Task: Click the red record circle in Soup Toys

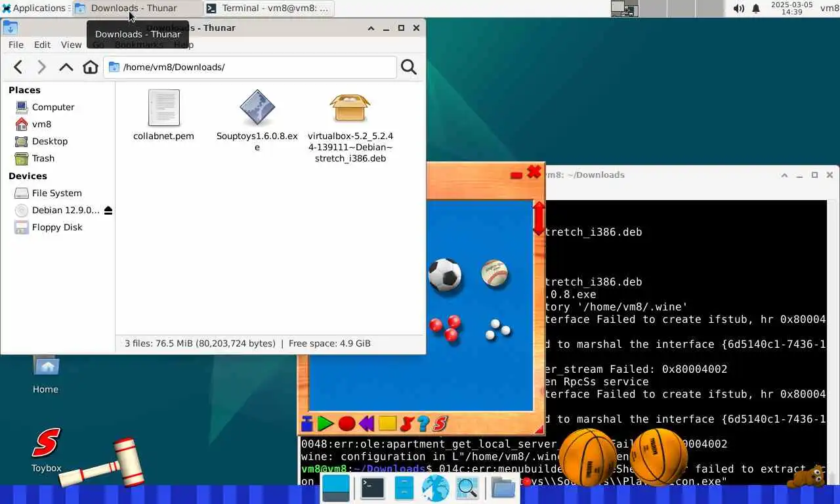Action: [x=346, y=424]
